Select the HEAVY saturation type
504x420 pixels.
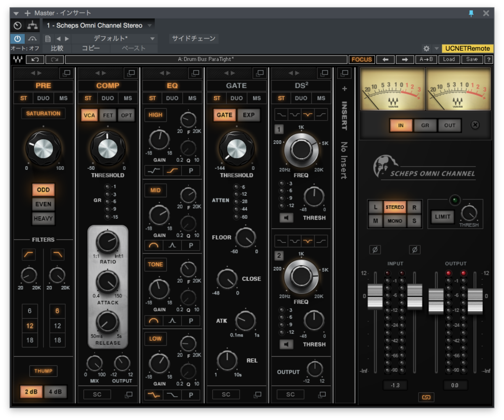(x=43, y=218)
